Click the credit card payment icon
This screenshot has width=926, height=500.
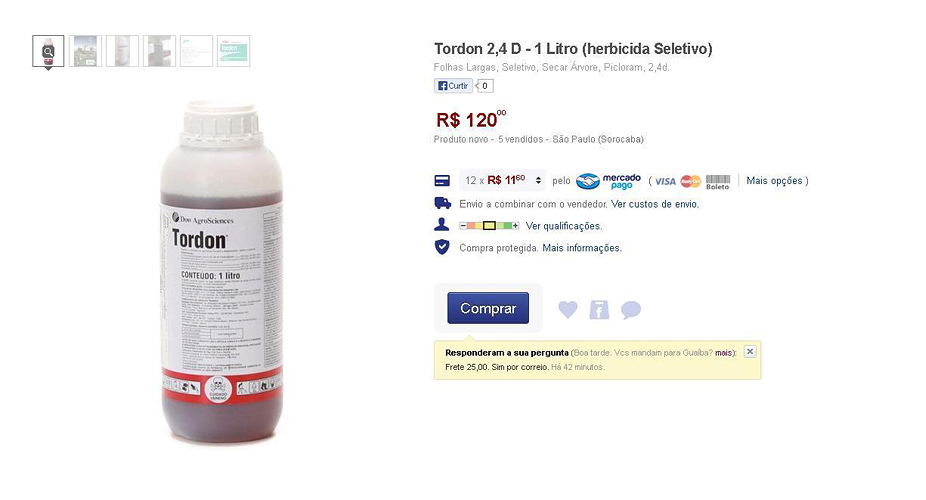pos(442,181)
